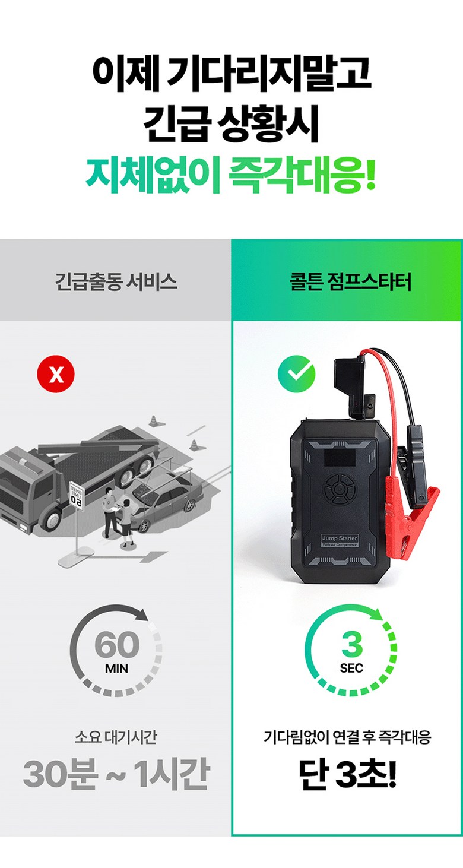Click the 기다림없이 연결 후 즉각대응 caption
The height and width of the screenshot is (868, 463).
(347, 737)
